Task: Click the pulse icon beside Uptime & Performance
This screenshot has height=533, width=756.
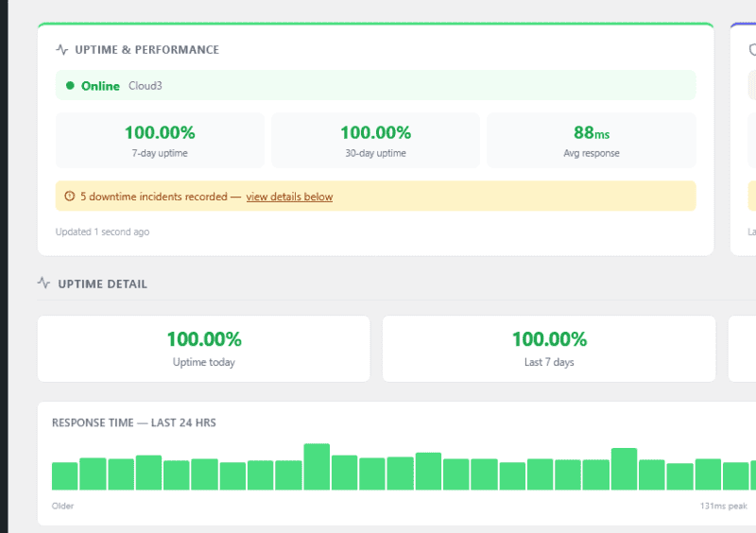Action: point(61,49)
